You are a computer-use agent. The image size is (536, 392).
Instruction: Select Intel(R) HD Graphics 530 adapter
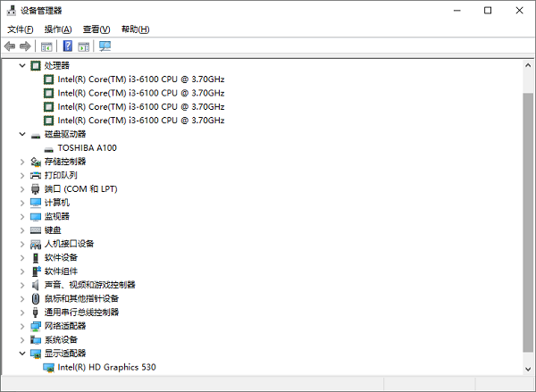(106, 367)
